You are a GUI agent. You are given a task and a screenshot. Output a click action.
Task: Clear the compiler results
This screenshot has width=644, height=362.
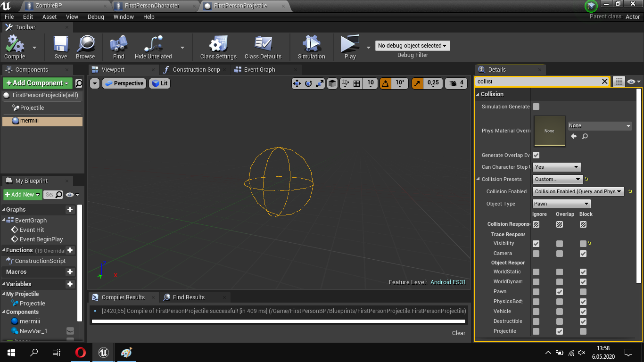click(459, 333)
